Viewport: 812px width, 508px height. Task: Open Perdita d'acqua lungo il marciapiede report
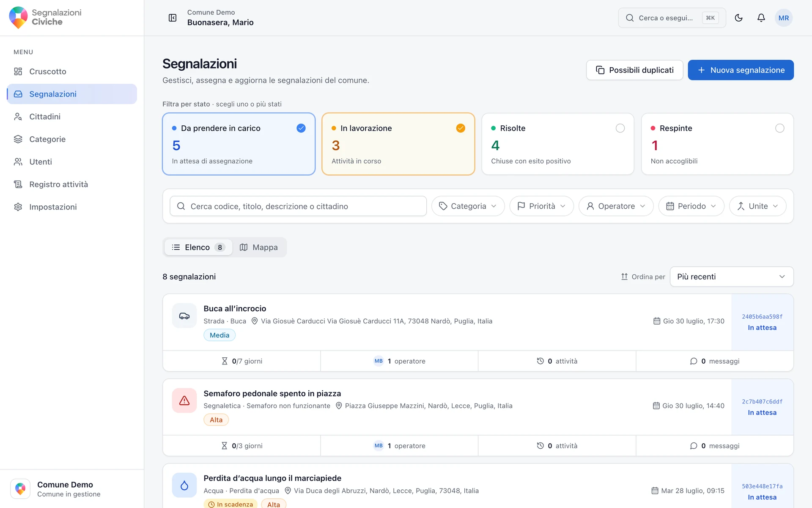pyautogui.click(x=272, y=478)
